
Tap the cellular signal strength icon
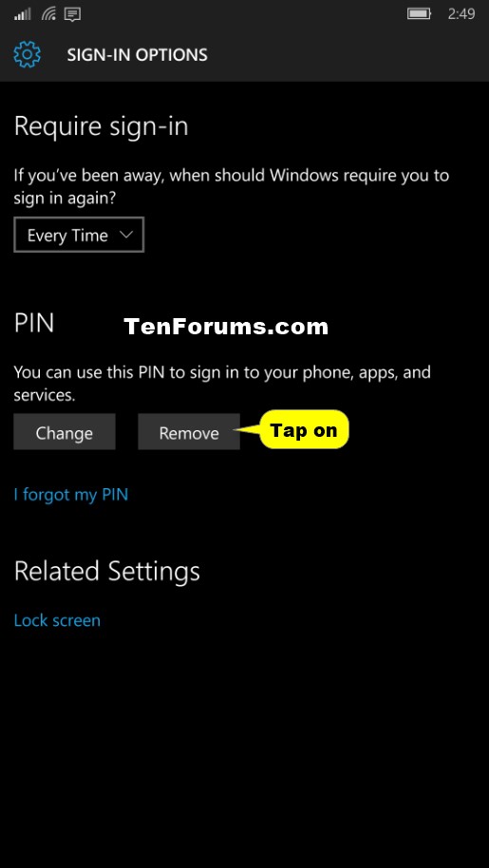(x=23, y=14)
